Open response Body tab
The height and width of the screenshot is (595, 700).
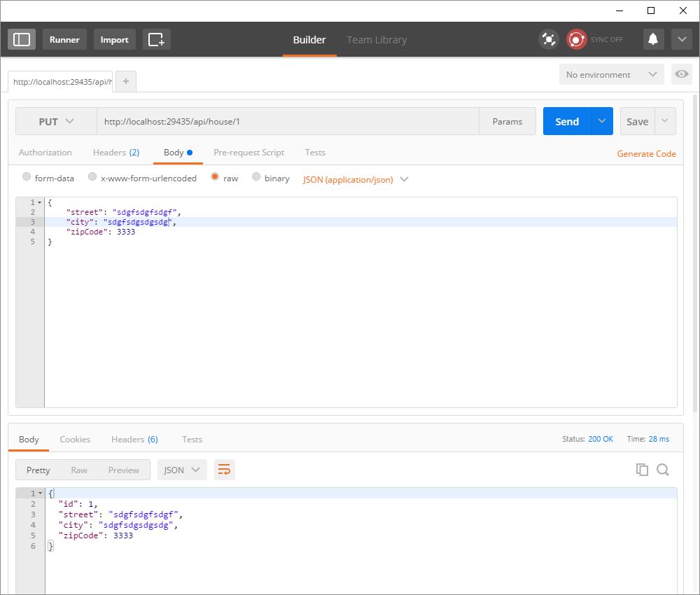(29, 439)
